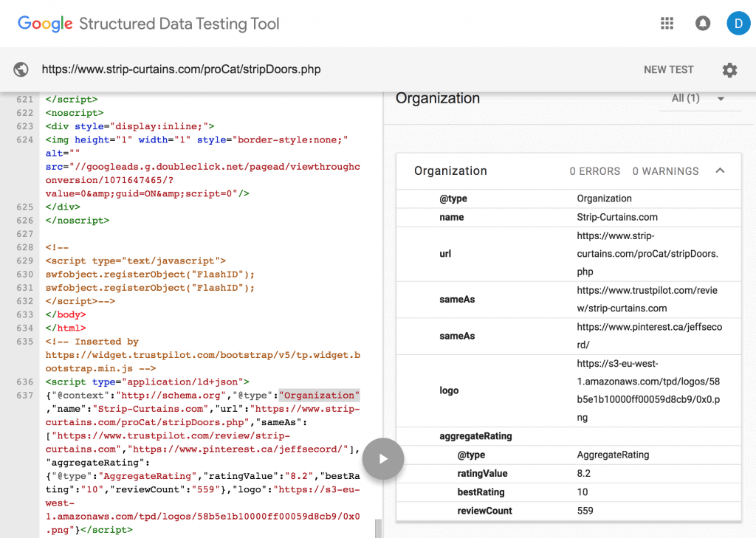Viewport: 756px width, 538px height.
Task: Open the settings gear
Action: 729,70
